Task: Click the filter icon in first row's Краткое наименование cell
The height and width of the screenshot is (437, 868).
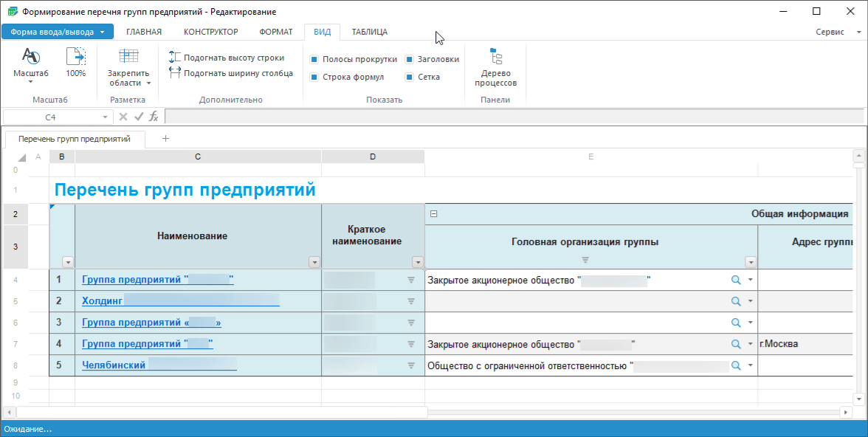Action: point(410,281)
